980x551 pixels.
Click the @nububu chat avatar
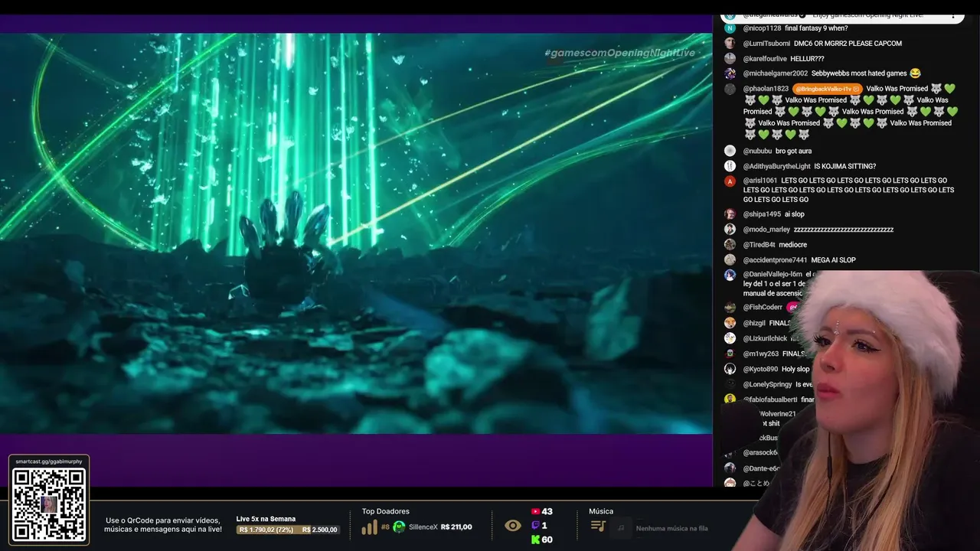pos(730,151)
